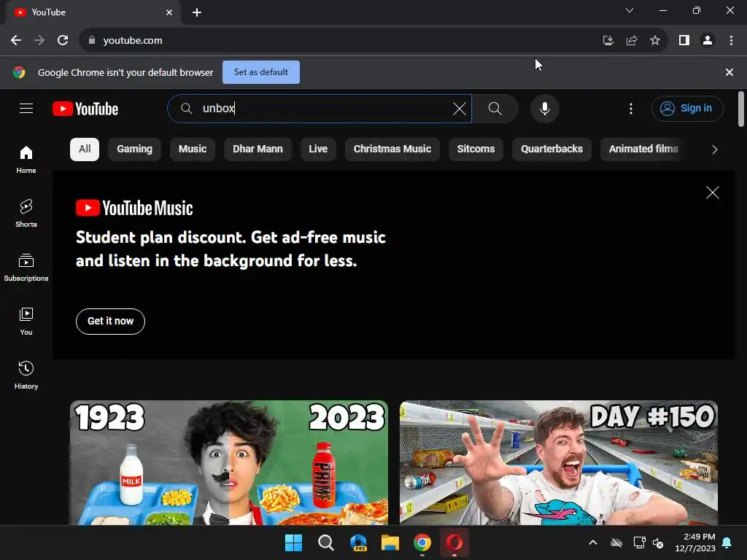The width and height of the screenshot is (747, 560).
Task: Open the YouTube hamburger guide menu
Action: [x=26, y=109]
